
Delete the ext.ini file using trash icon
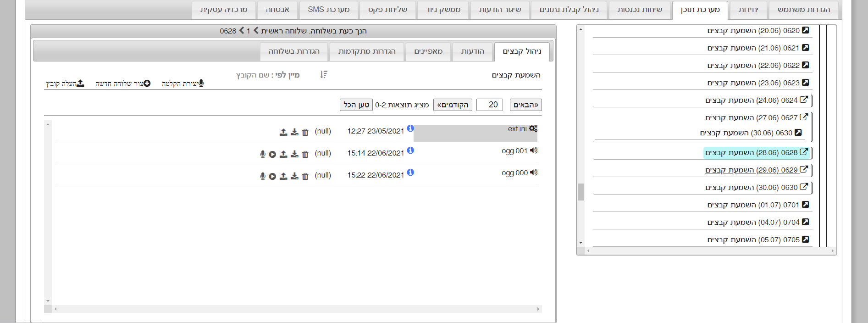[x=305, y=132]
